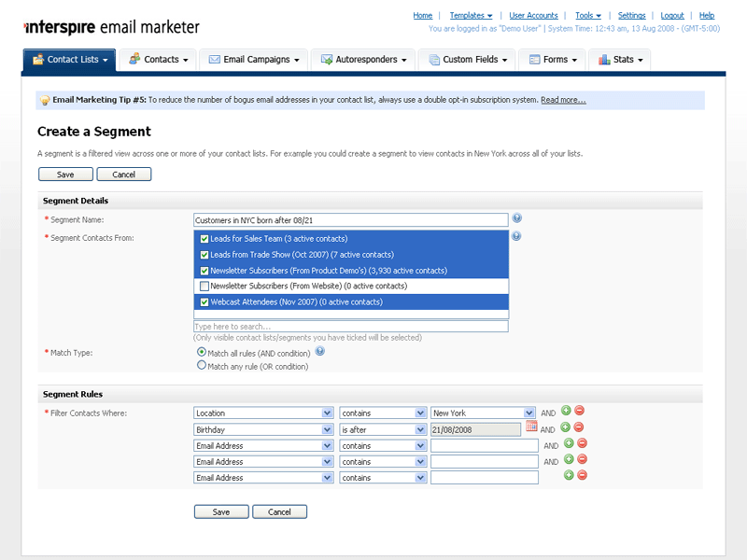This screenshot has width=747, height=560.
Task: Open the Contacts tab menu
Action: click(x=158, y=60)
